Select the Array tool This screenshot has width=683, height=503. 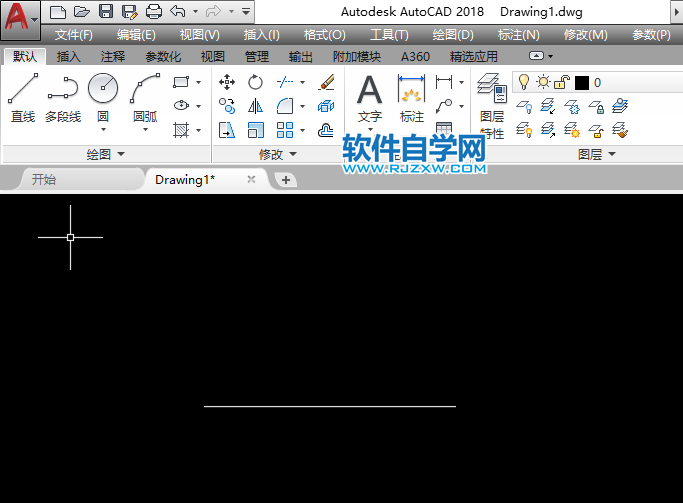point(285,130)
